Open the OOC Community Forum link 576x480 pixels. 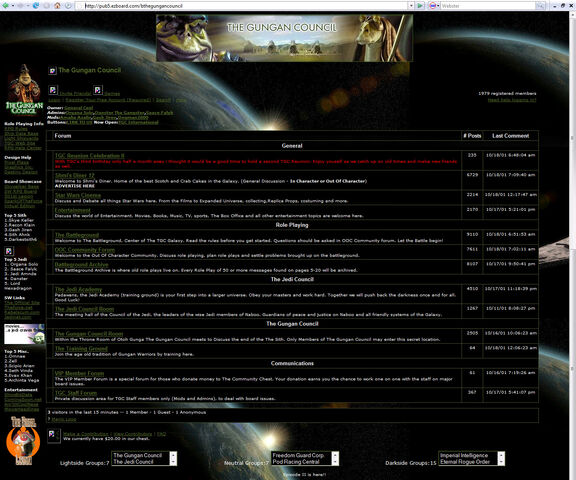(85, 250)
